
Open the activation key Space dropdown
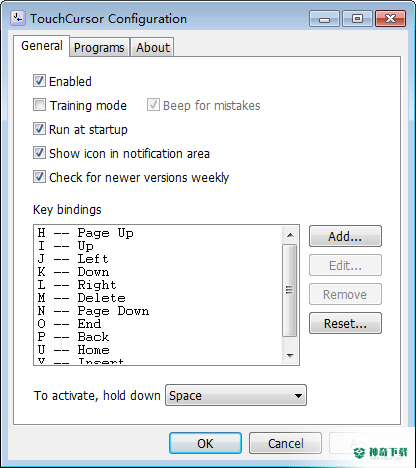point(236,395)
